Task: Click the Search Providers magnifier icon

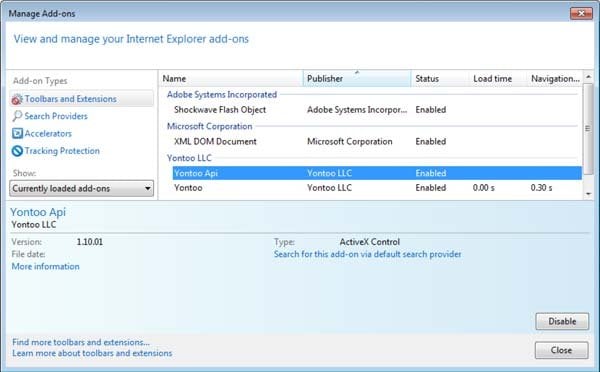Action: (x=17, y=116)
